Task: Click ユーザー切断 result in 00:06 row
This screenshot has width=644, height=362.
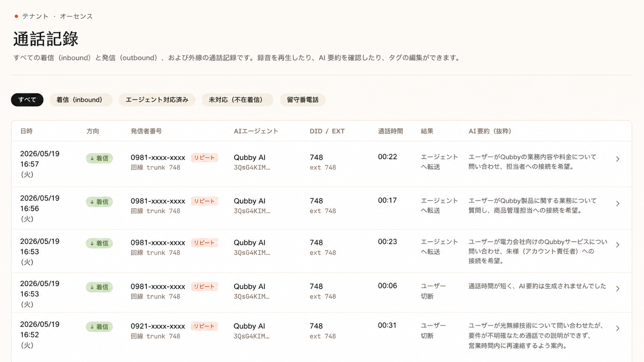Action: (x=433, y=291)
